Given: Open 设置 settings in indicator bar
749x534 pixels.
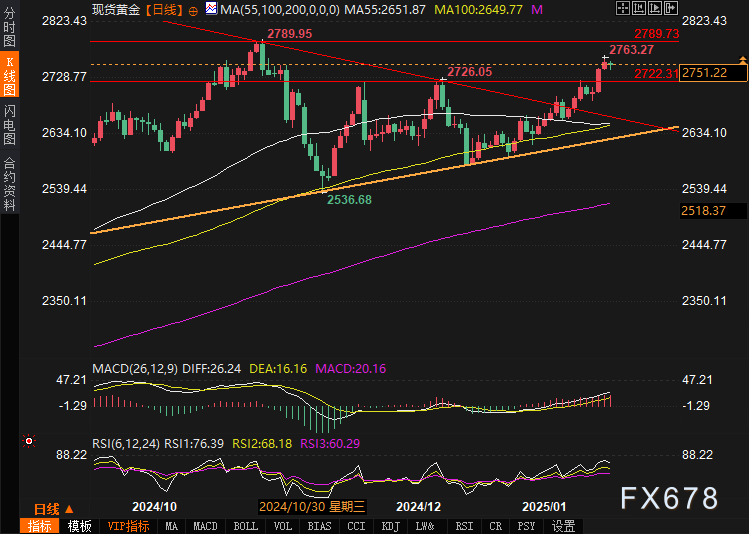Looking at the screenshot, I should click(563, 526).
